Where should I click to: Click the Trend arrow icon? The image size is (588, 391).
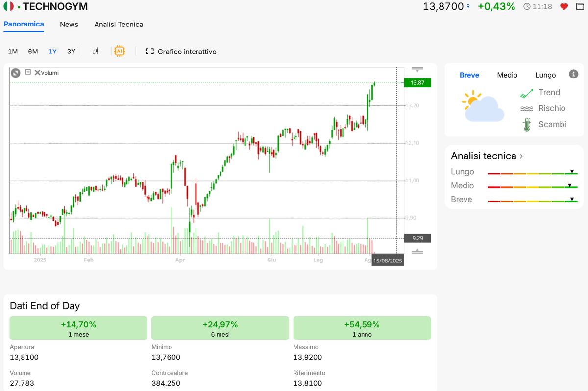527,93
